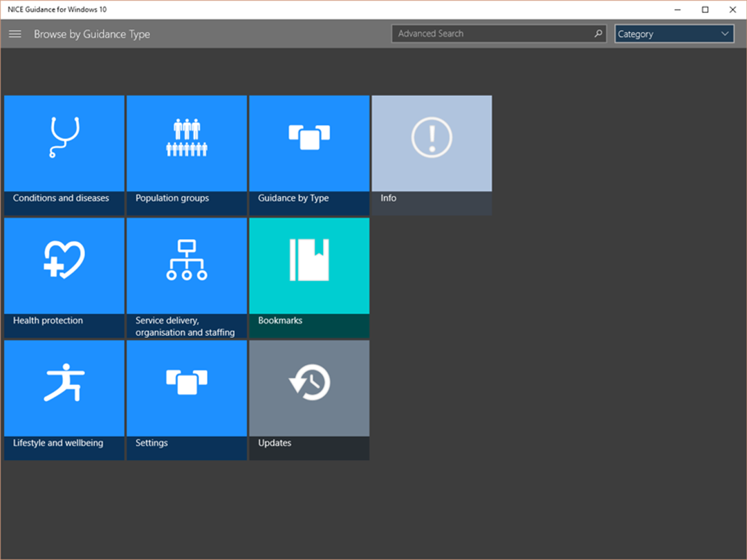Click the Lifestyle and wellbeing label
The height and width of the screenshot is (560, 747).
57,443
